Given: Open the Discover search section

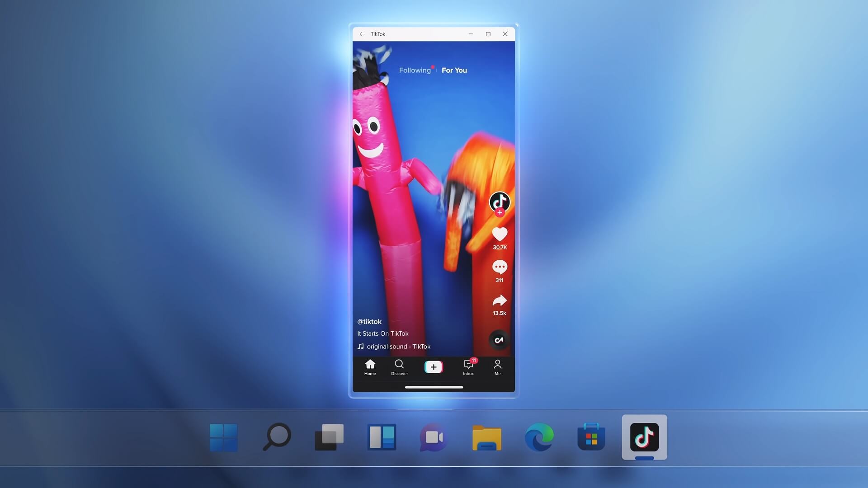Looking at the screenshot, I should (x=400, y=366).
